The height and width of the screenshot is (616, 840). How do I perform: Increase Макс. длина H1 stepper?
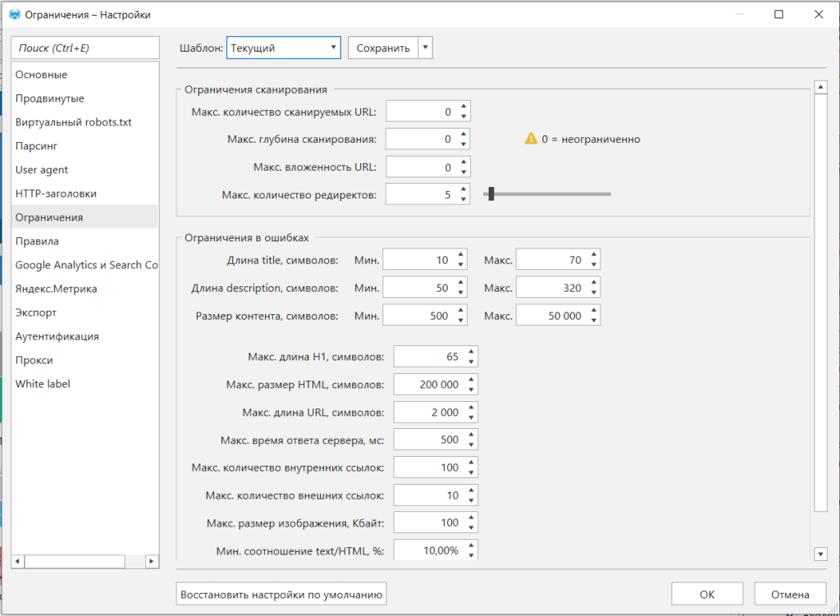tap(471, 351)
